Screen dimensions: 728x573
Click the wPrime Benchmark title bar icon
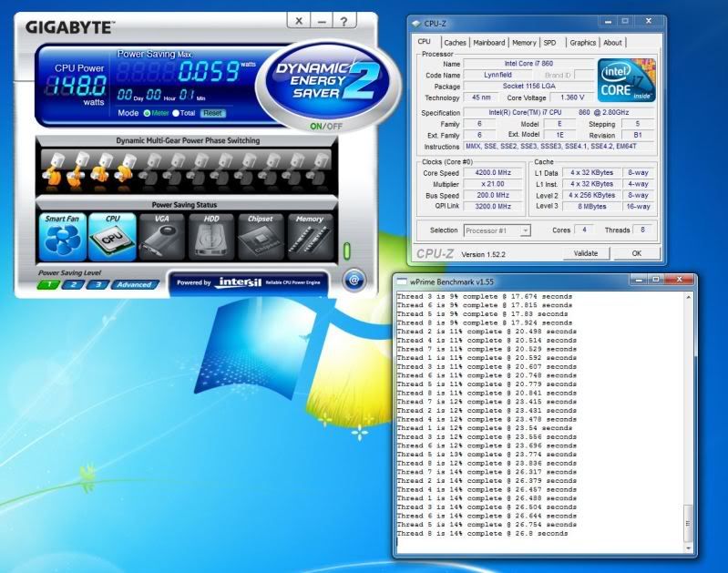[402, 281]
